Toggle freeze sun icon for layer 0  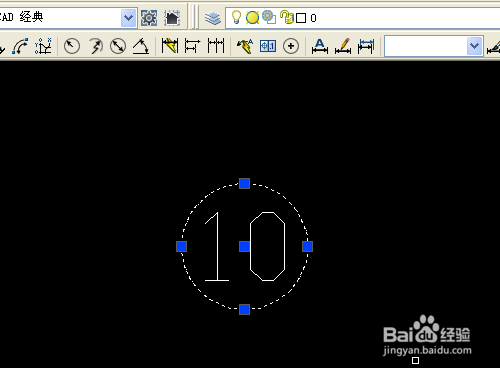(252, 18)
